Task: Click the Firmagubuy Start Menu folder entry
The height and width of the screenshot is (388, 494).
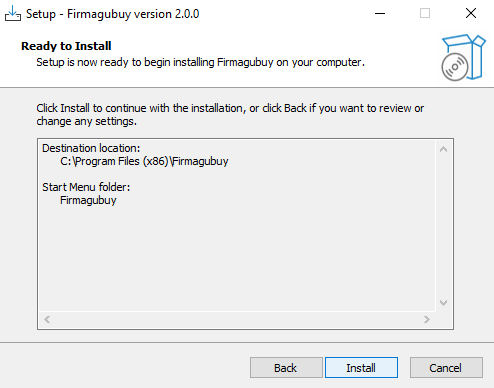Action: pos(88,200)
